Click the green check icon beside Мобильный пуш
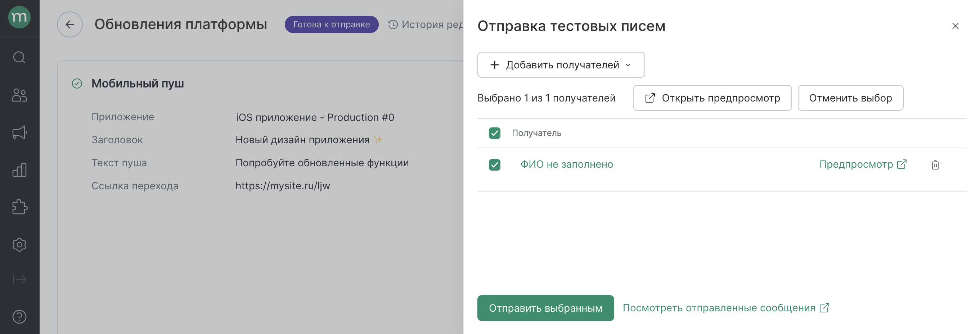Image resolution: width=980 pixels, height=334 pixels. coord(77,83)
